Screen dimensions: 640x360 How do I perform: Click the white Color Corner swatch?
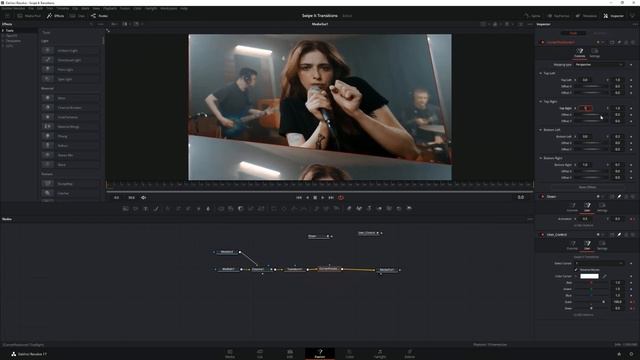tap(589, 276)
